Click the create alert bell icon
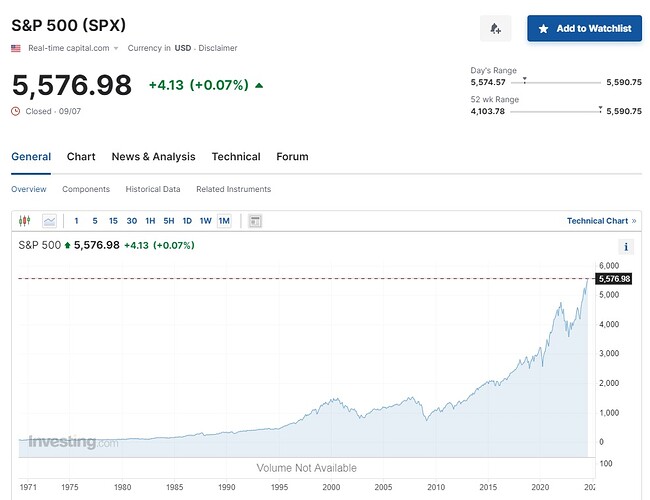 495,29
